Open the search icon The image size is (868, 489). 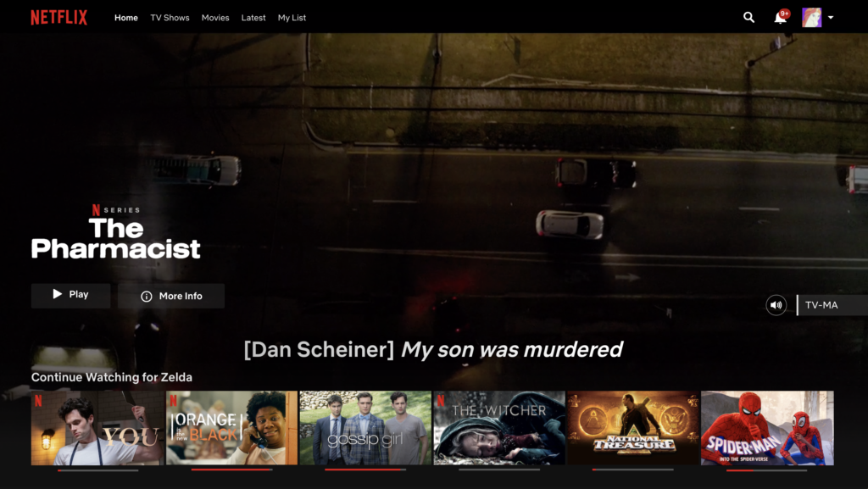[749, 18]
